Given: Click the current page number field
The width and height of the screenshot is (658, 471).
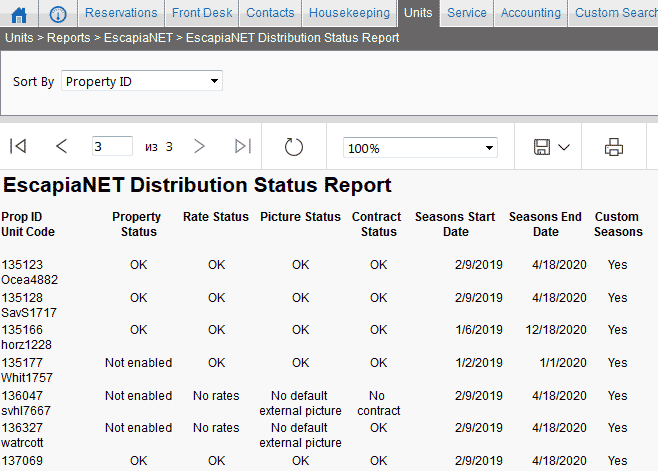Looking at the screenshot, I should (x=112, y=146).
